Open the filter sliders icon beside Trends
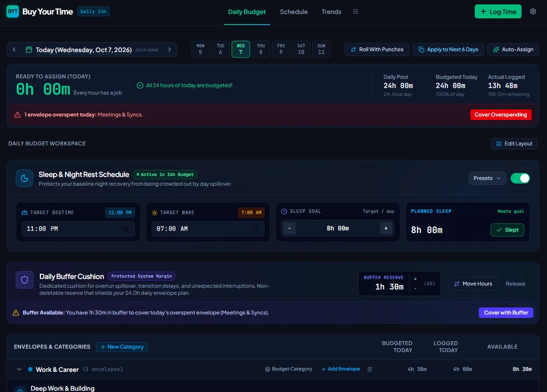This screenshot has height=392, width=547. 356,11
